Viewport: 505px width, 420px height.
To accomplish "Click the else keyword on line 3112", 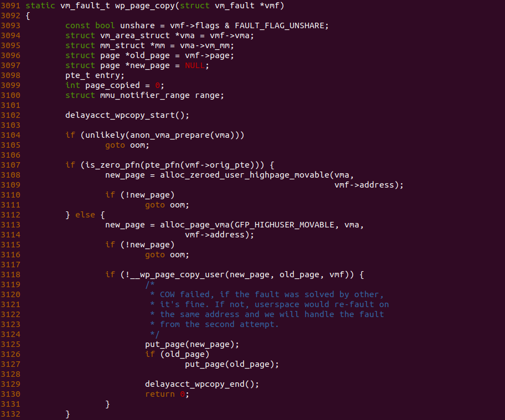I will point(85,215).
